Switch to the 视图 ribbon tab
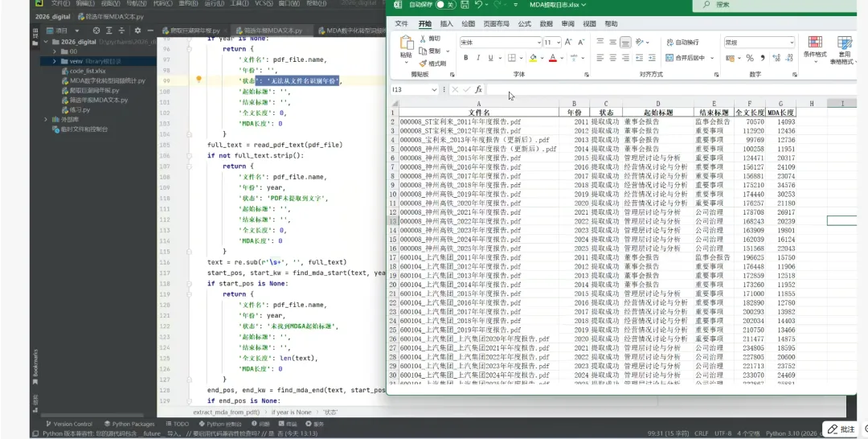Screen dimensions: 868x439 coord(589,24)
